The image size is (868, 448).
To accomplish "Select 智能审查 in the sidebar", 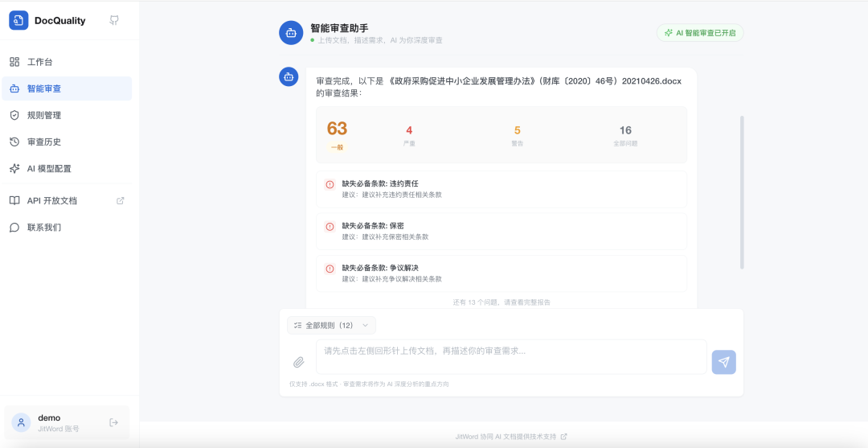I will coord(67,88).
